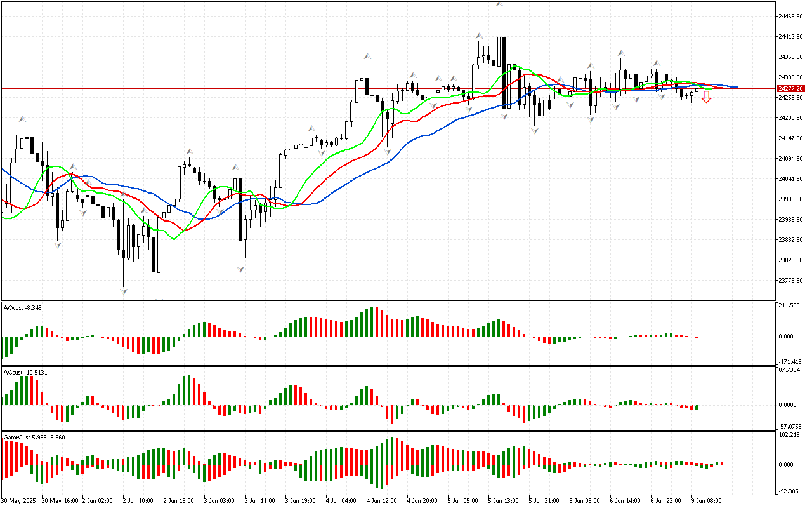Click the 211.558 AO scale maximum
Screen dimensions: 812x508
pos(789,306)
